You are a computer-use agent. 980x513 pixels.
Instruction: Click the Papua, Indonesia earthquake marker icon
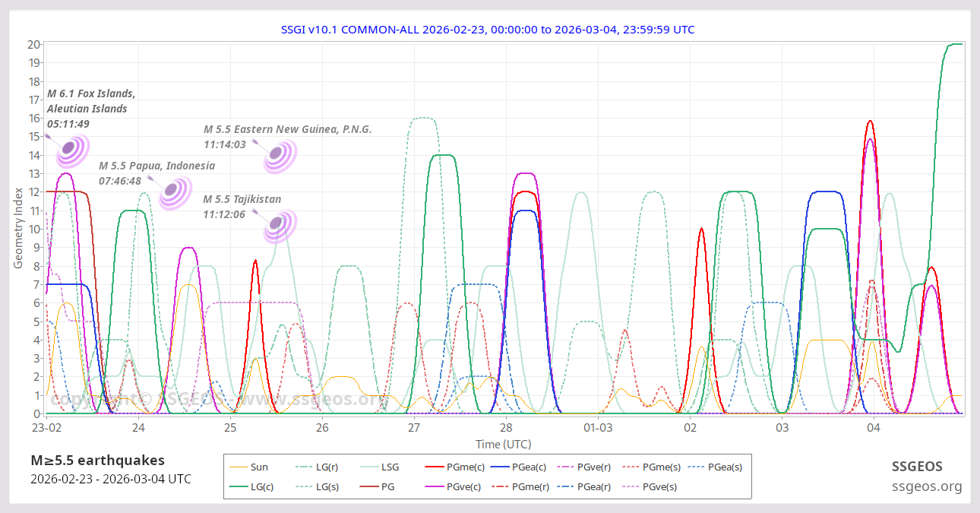coord(175,192)
